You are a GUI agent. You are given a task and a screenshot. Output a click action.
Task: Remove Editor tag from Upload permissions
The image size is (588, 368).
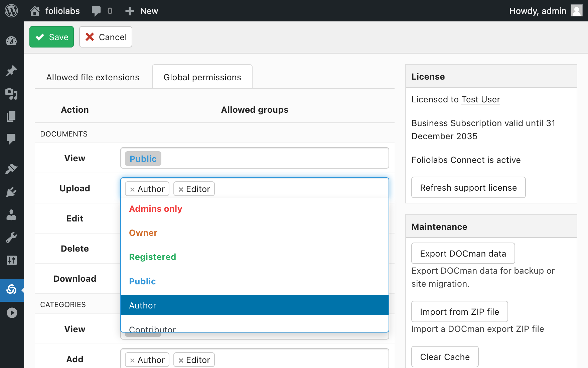181,189
